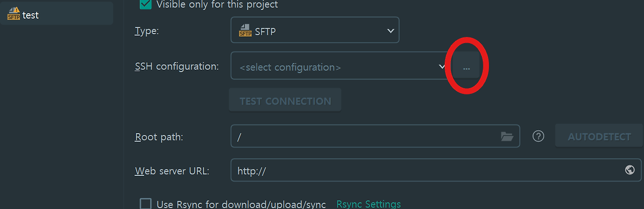
Task: Enable Use Rsync for download/upload/sync
Action: coord(145,204)
